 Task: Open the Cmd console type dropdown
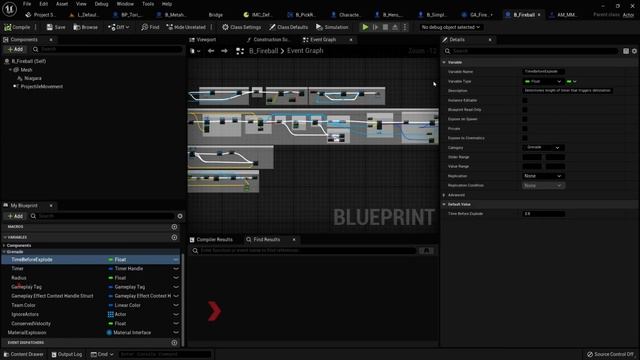click(x=102, y=354)
